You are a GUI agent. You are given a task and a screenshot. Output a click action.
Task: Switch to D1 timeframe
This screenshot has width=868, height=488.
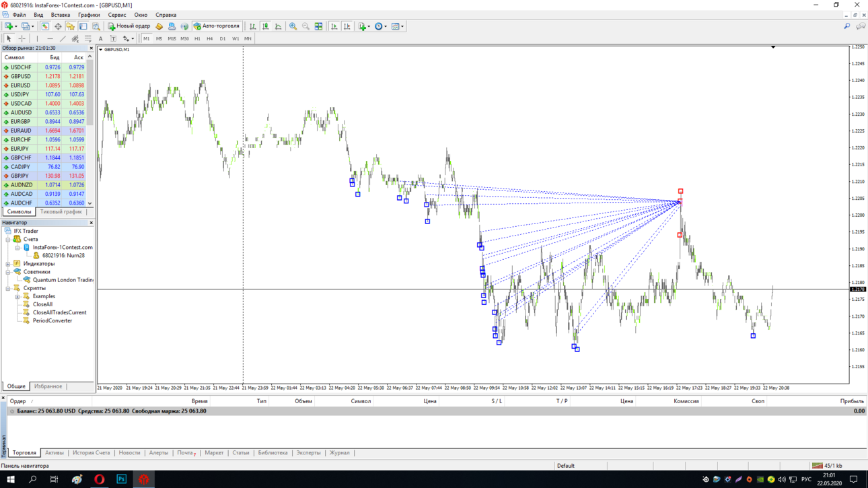point(223,38)
